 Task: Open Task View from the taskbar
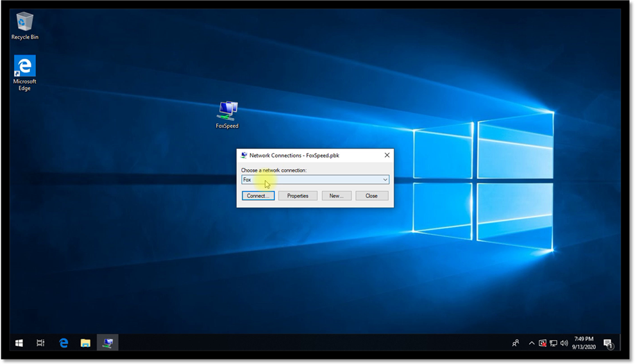40,343
